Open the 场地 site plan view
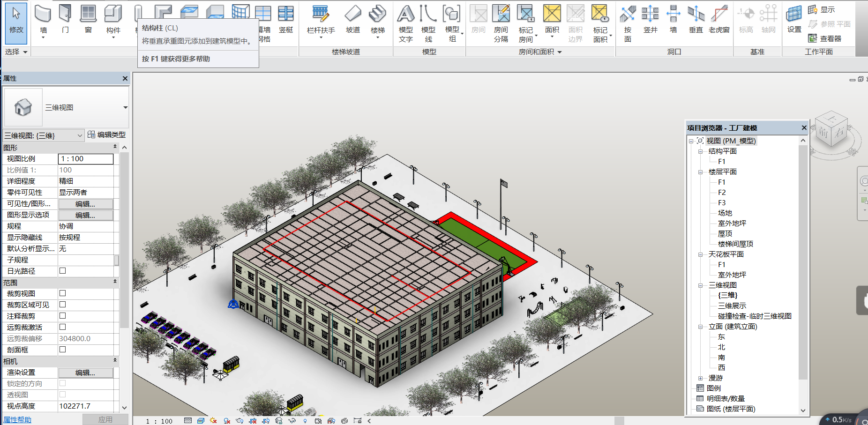Screen dimensions: 868x425 (725, 213)
